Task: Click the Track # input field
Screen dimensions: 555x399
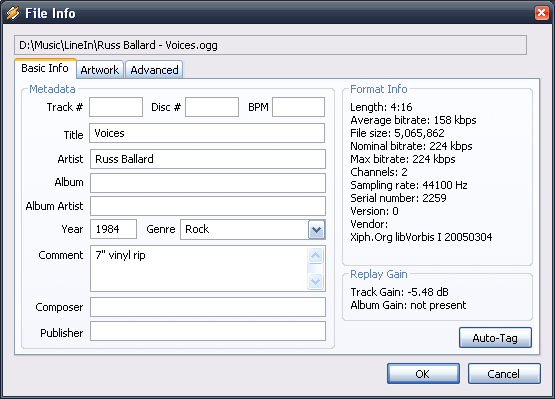Action: [x=116, y=107]
